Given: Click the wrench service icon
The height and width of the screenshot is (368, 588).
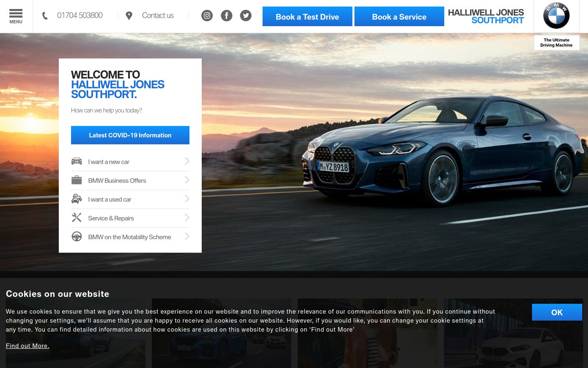Looking at the screenshot, I should point(77,218).
